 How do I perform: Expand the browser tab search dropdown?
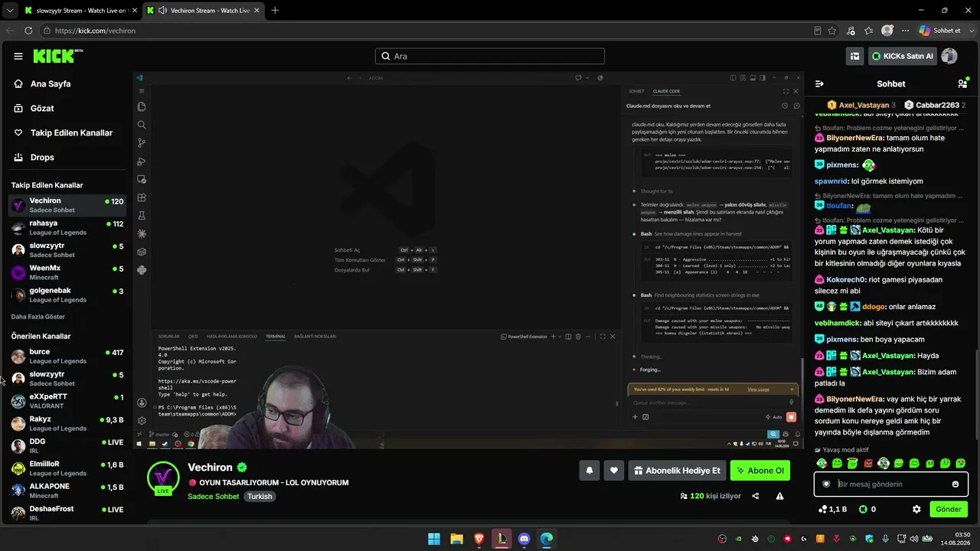pyautogui.click(x=9, y=10)
